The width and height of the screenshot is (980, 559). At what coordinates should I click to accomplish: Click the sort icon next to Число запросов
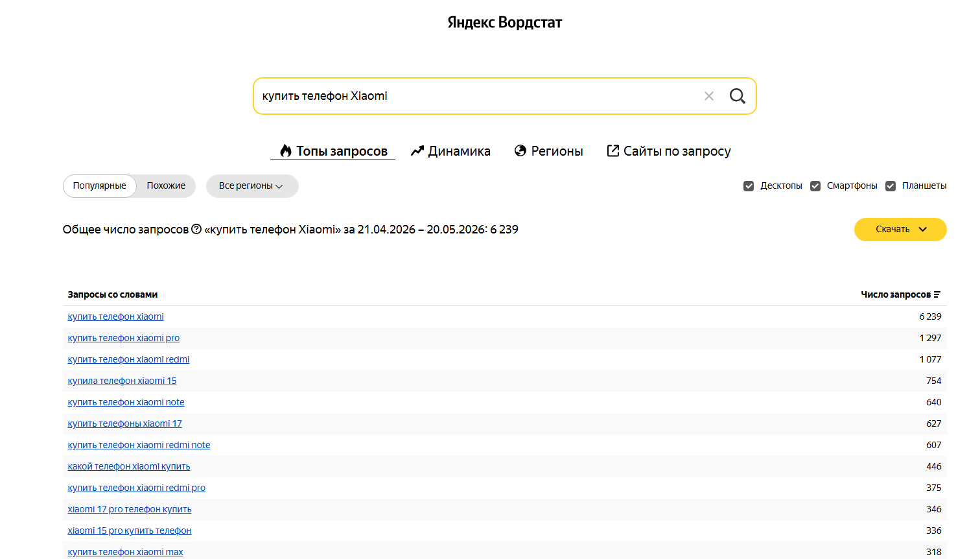click(937, 294)
